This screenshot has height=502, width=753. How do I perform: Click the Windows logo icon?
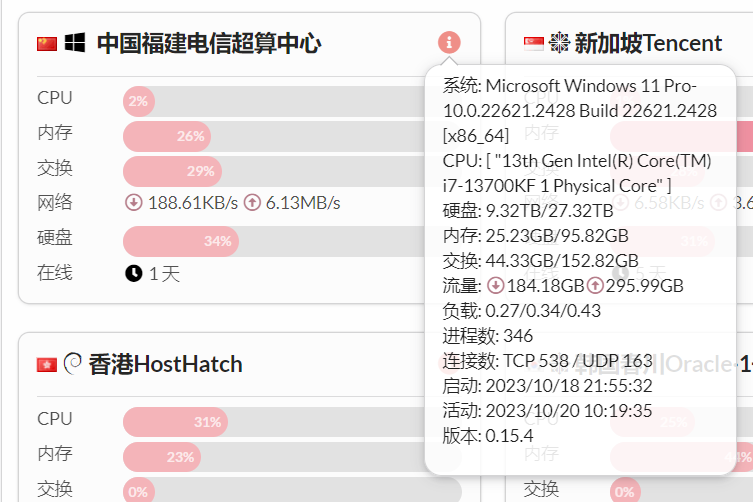pos(75,43)
